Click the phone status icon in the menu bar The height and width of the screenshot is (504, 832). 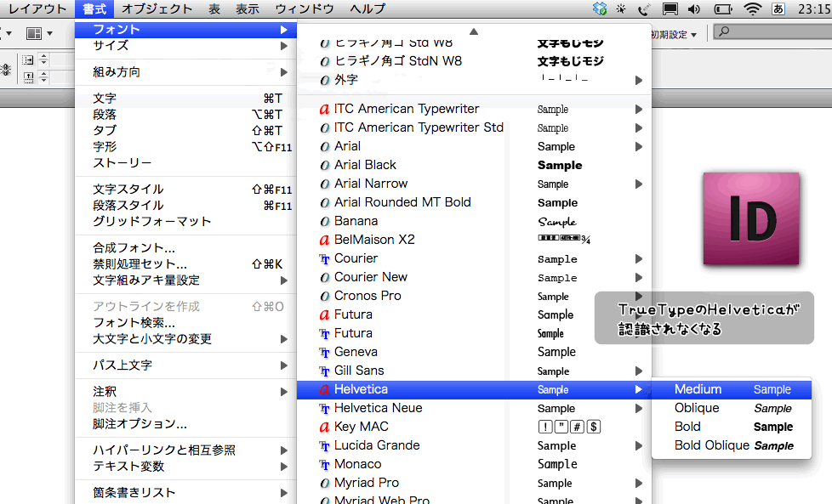coord(644,9)
